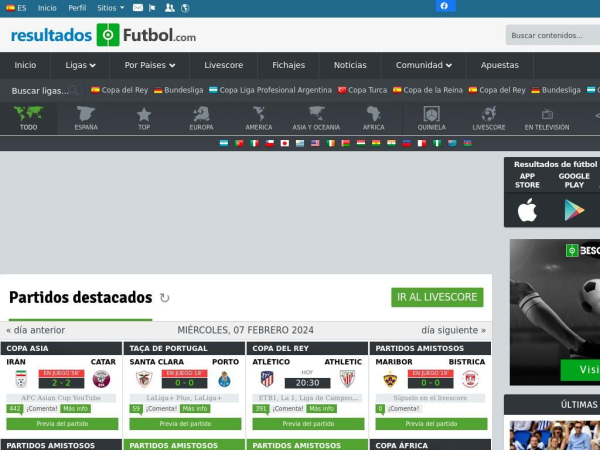
Task: Select the TOP star filter
Action: 144,119
